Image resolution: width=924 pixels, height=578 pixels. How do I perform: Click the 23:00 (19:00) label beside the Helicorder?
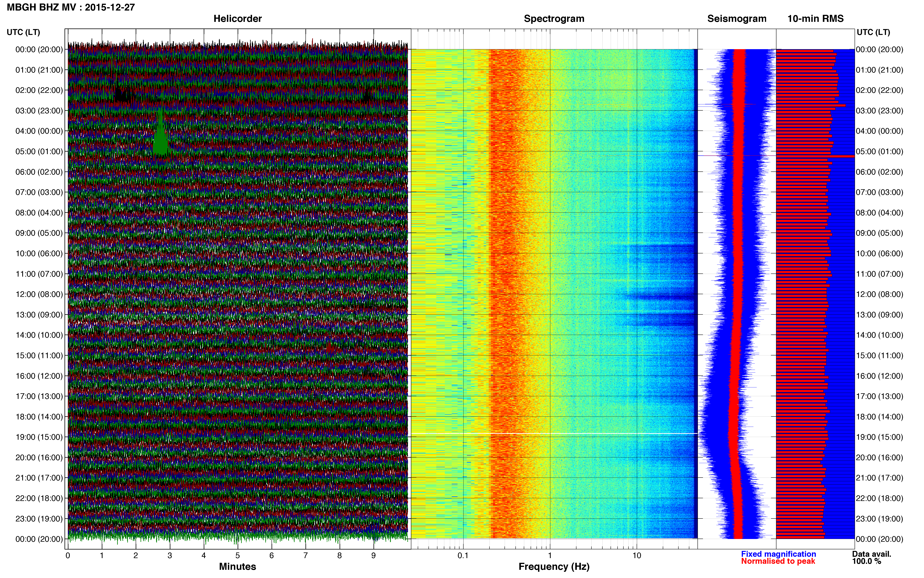(39, 519)
